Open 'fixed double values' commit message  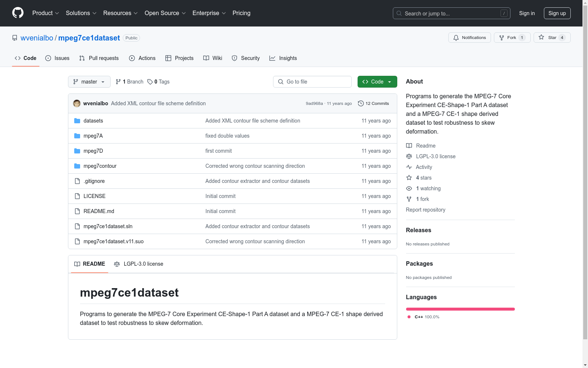coord(227,136)
